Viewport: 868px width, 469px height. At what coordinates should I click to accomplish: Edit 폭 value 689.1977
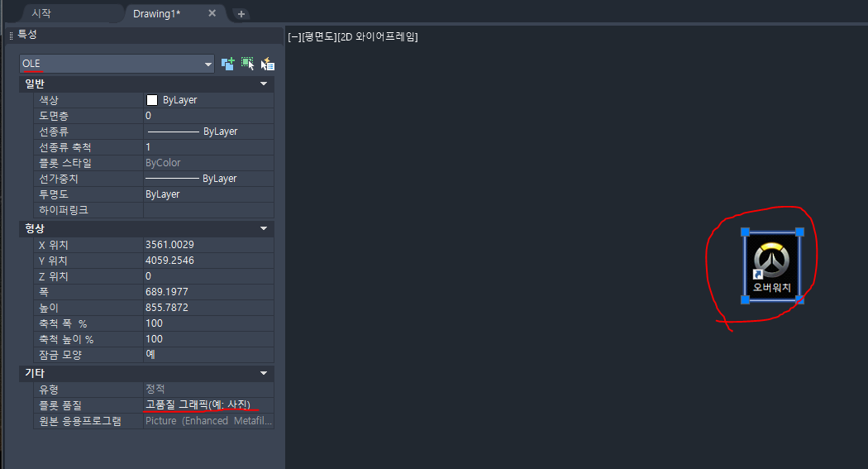click(x=208, y=292)
